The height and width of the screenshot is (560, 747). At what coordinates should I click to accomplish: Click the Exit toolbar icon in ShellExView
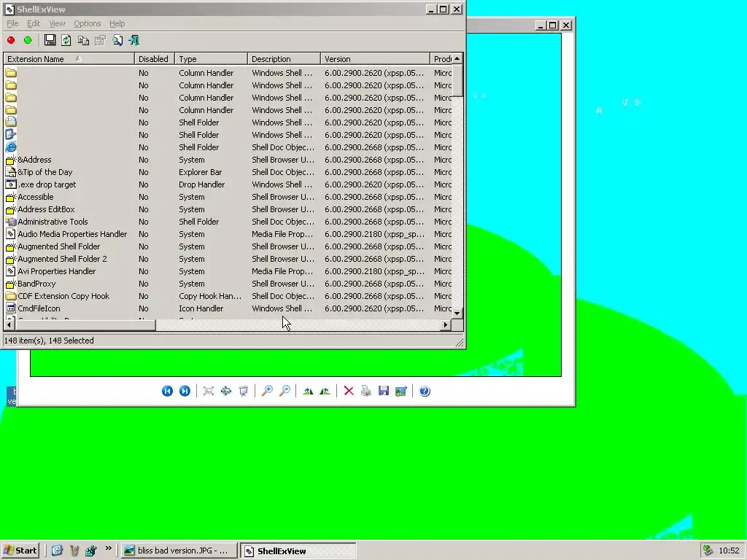coord(134,41)
